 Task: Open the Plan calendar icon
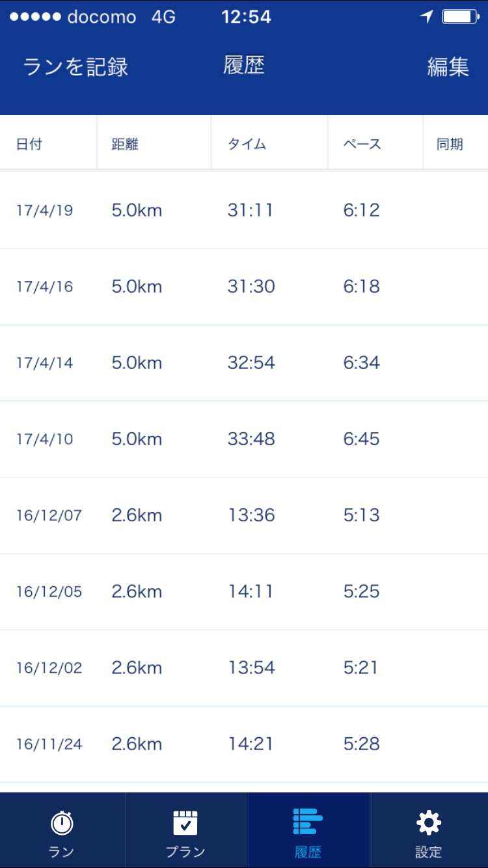[185, 824]
